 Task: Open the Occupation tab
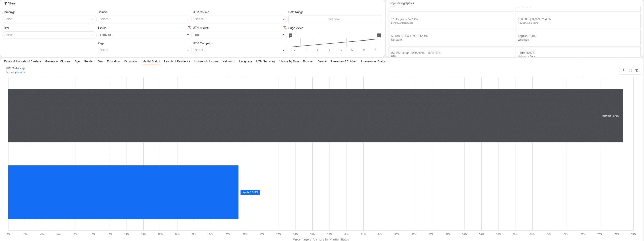[131, 61]
